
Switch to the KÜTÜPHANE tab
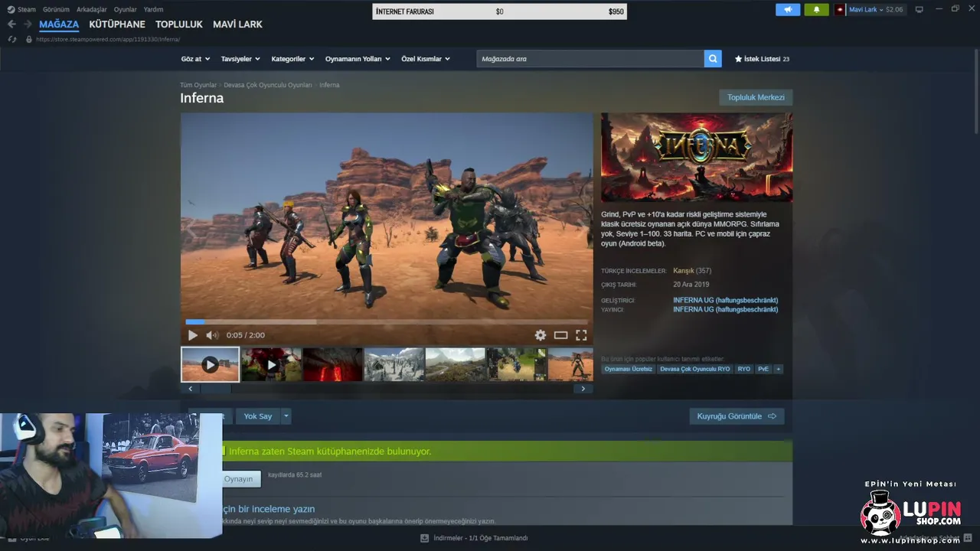click(117, 24)
